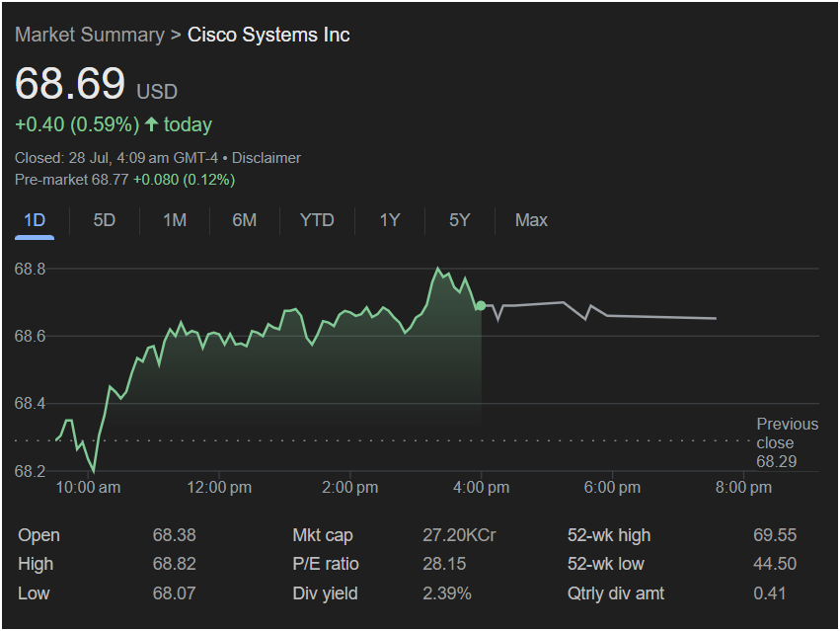840x631 pixels.
Task: Click the Open label in stats table
Action: (x=38, y=535)
